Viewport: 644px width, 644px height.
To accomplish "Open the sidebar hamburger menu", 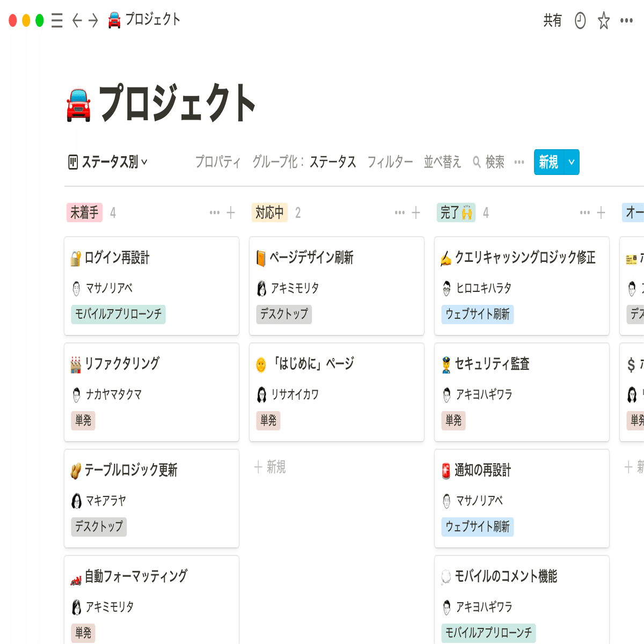I will (x=57, y=20).
